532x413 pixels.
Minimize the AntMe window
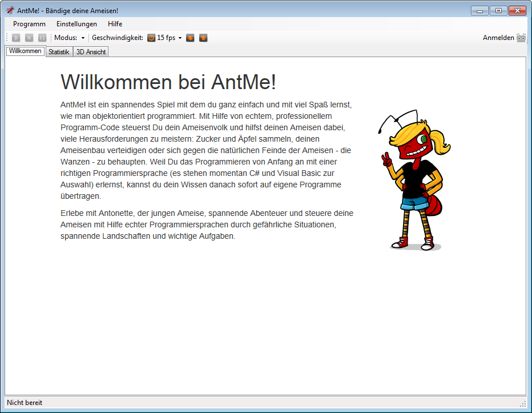pos(479,10)
